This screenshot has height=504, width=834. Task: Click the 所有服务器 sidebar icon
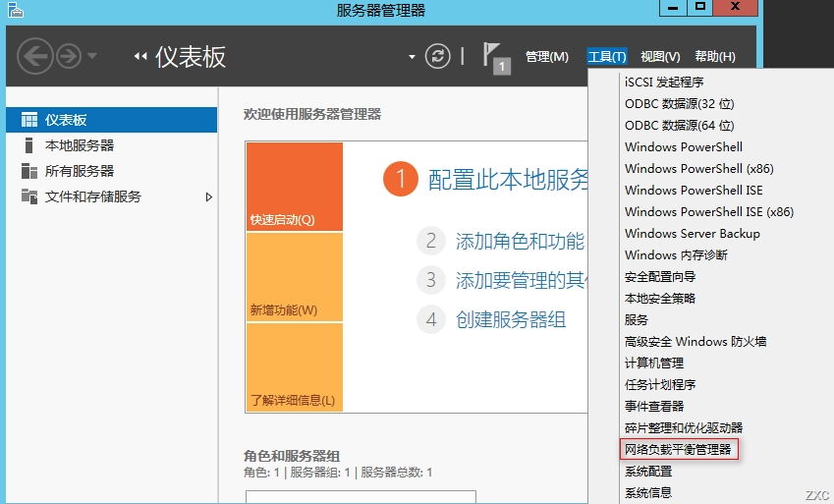tap(29, 171)
